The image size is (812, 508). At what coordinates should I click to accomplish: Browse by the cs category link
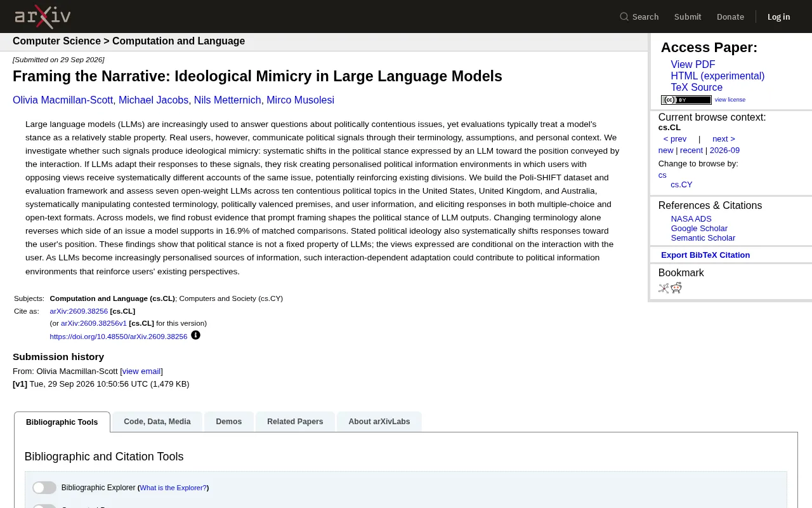coord(662,175)
